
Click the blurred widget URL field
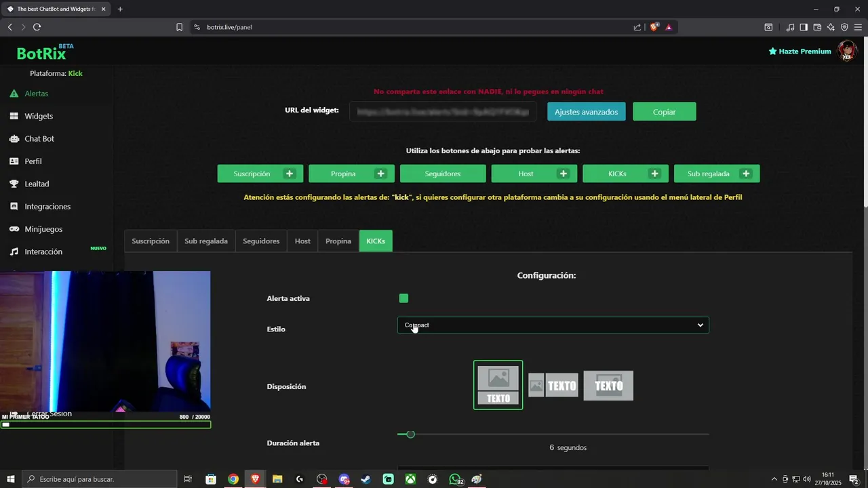pos(443,112)
